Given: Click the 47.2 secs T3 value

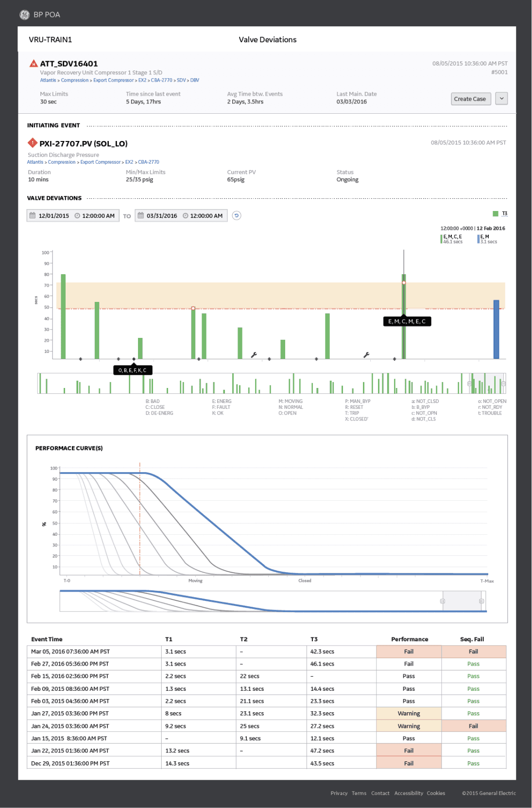Looking at the screenshot, I should pos(323,751).
